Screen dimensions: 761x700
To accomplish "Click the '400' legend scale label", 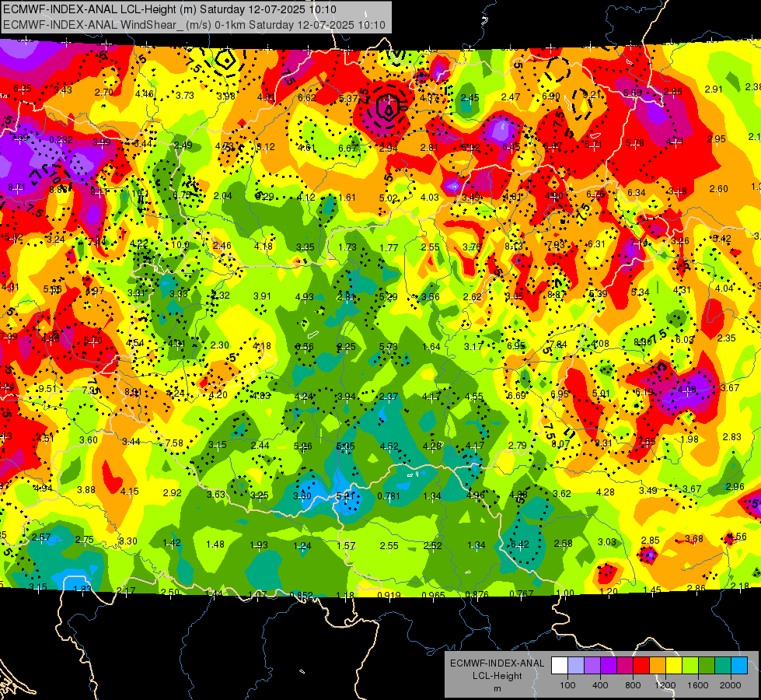I will (x=600, y=685).
